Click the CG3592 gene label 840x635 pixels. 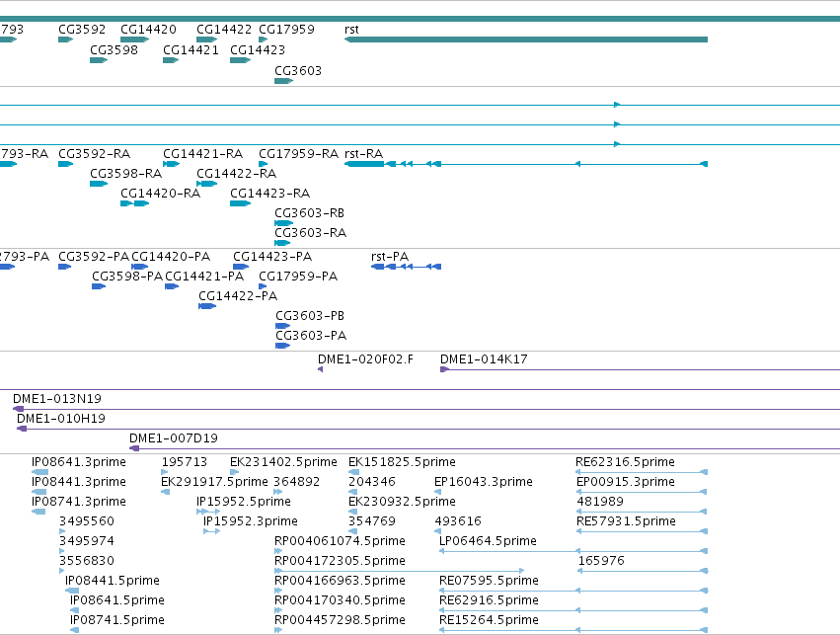[82, 30]
